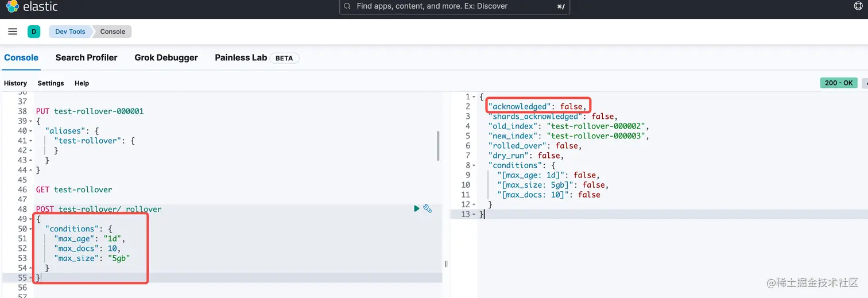The width and height of the screenshot is (868, 298).
Task: Click the green D space avatar
Action: 34,32
